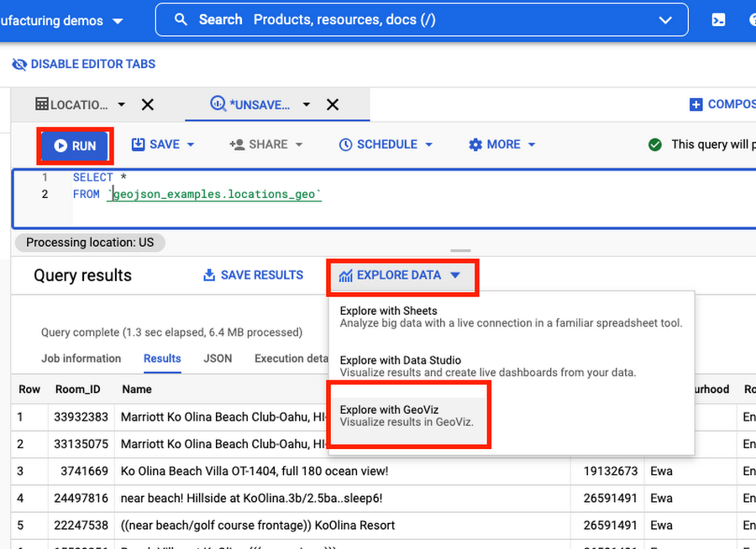756x549 pixels.
Task: Click Room_ID cell 33932383
Action: (81, 417)
